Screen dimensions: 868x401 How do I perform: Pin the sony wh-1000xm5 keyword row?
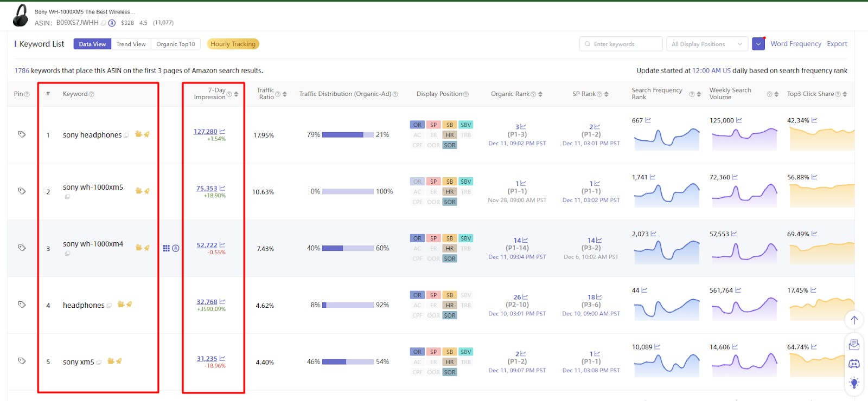(x=22, y=191)
